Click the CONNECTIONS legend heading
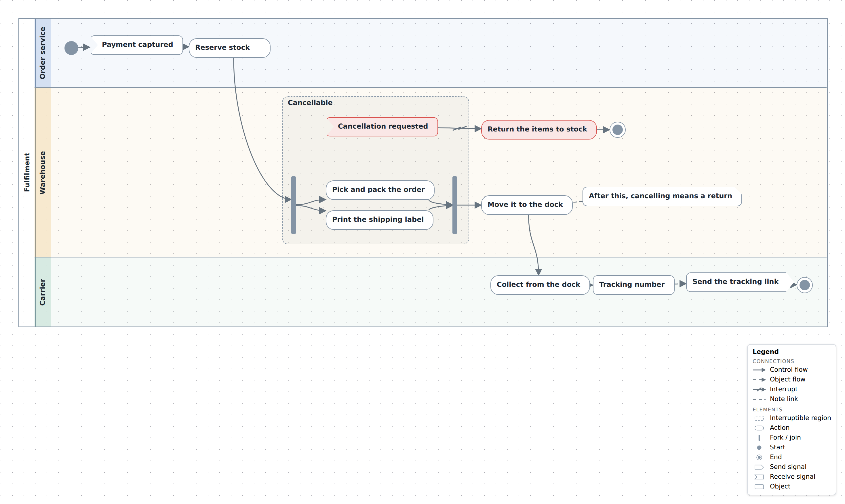This screenshot has height=504, width=845. pyautogui.click(x=773, y=361)
